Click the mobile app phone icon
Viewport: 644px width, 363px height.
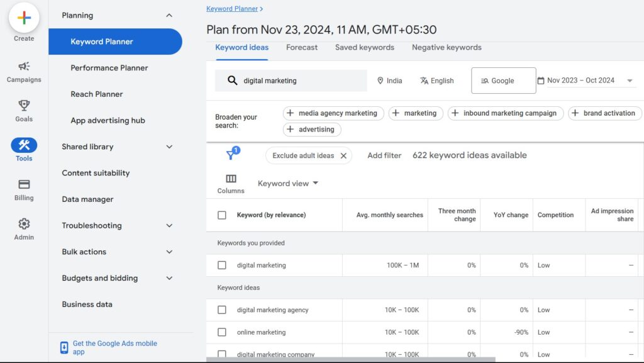[x=64, y=347]
